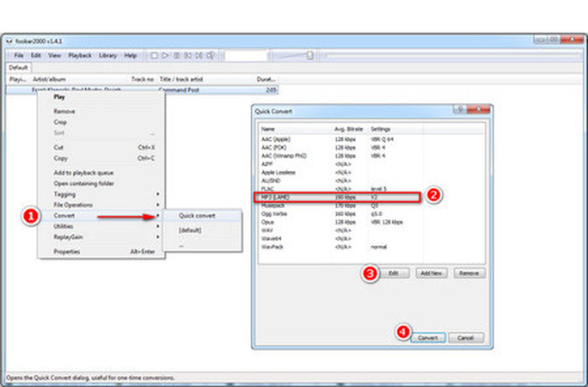Click the Name column header in Quick Convert

(295, 129)
